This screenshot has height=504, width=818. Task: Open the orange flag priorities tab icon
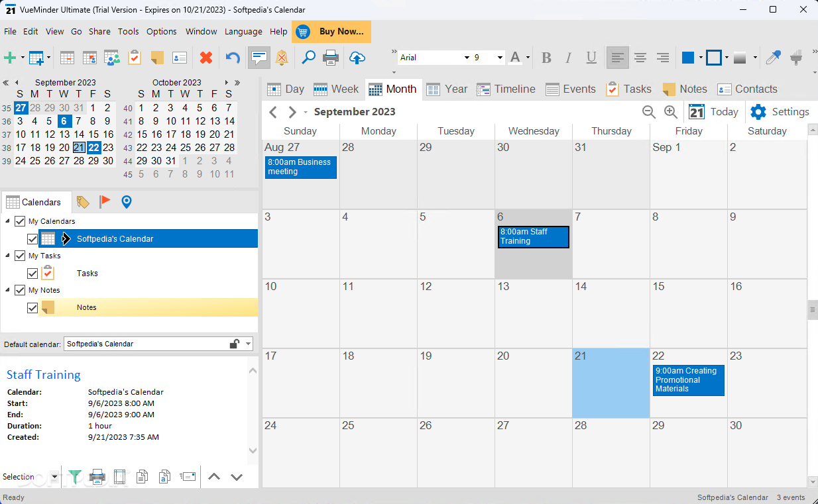tap(105, 202)
